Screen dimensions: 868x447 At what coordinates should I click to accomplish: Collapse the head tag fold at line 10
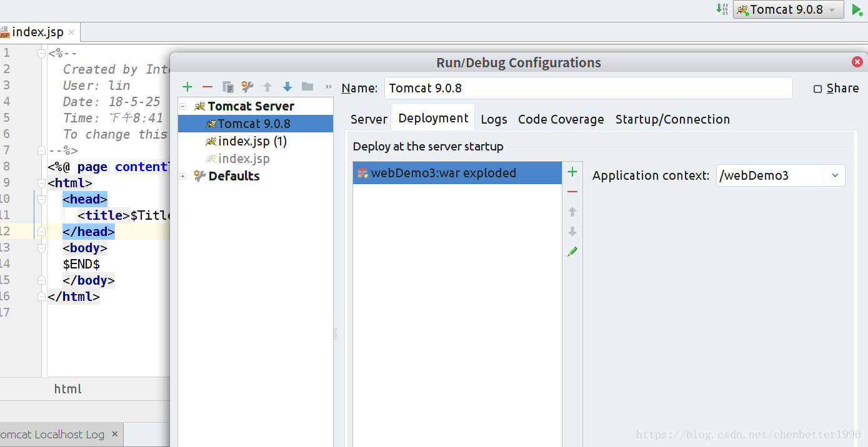tap(42, 199)
